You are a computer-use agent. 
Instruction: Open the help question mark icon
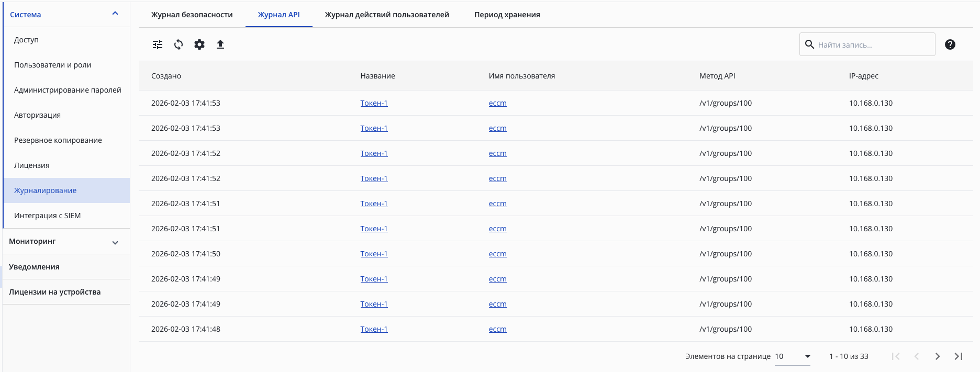coord(950,44)
